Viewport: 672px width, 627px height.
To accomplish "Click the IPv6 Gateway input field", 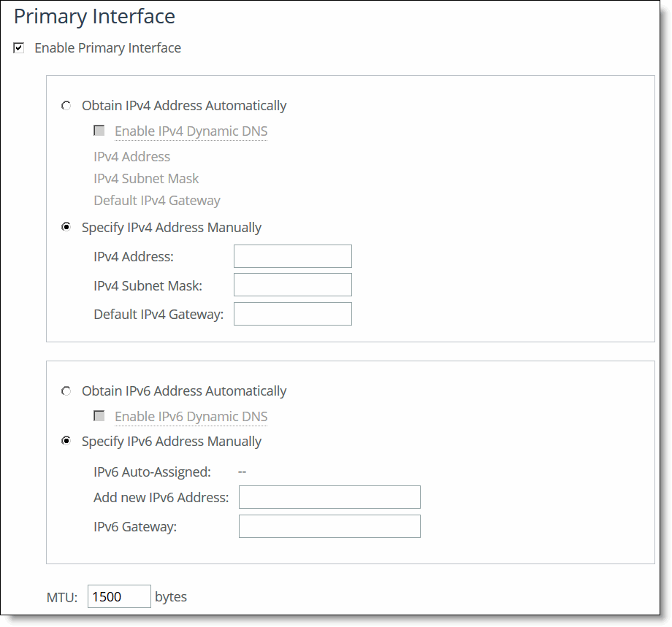I will click(x=329, y=526).
